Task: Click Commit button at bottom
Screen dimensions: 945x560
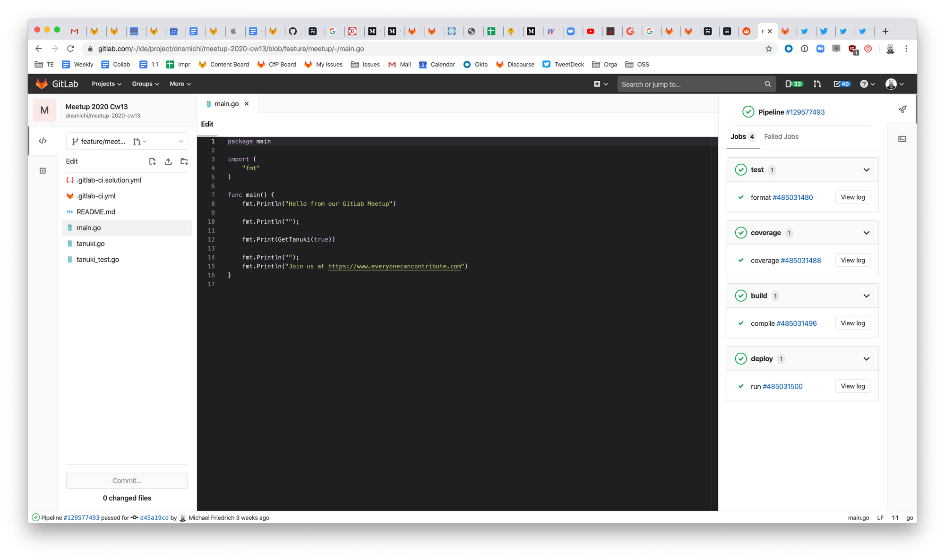Action: click(x=127, y=480)
